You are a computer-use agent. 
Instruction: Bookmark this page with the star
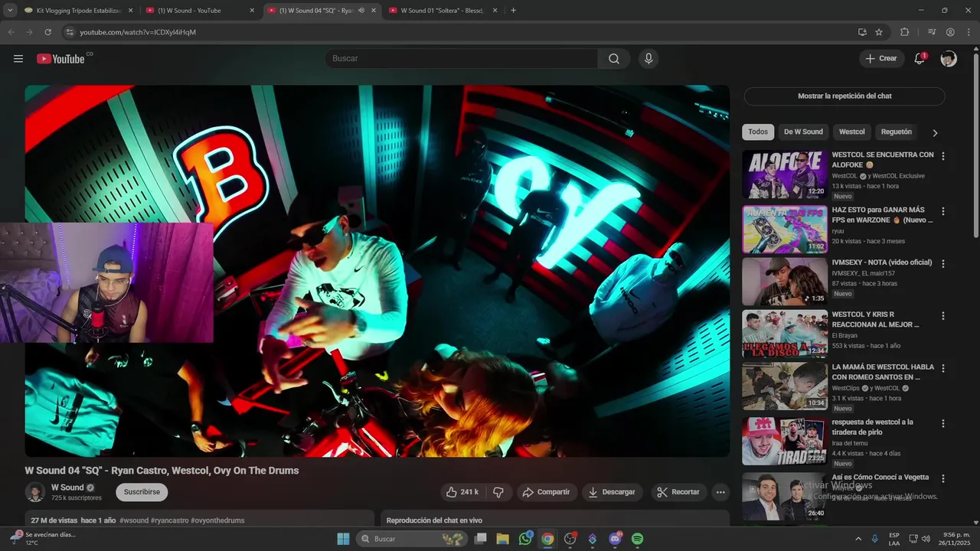(879, 32)
